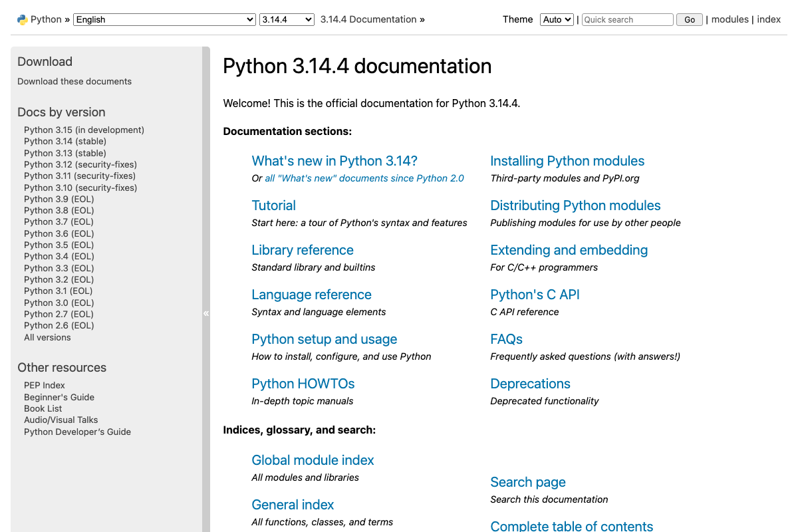Focus the Quick search field
The image size is (798, 532).
tap(628, 19)
